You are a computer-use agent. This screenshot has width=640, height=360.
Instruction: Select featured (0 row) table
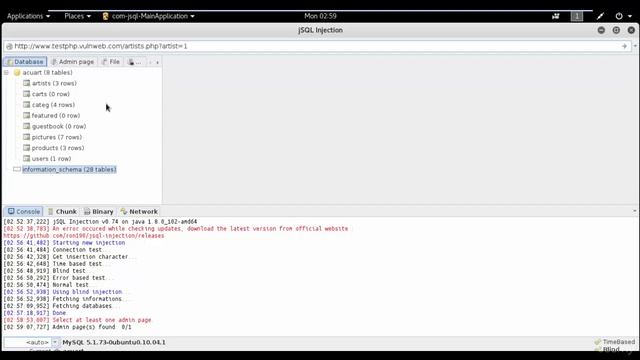[56, 116]
